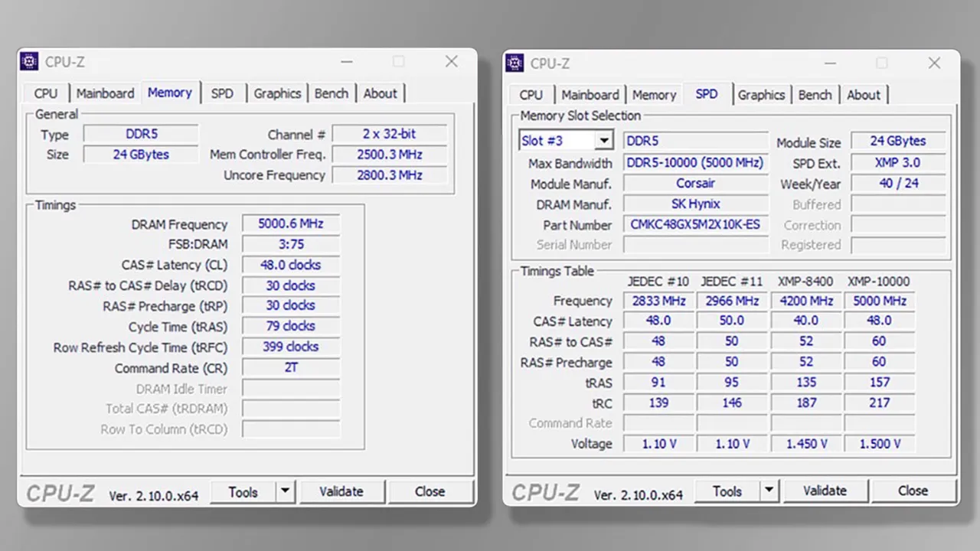This screenshot has width=980, height=551.
Task: Select the Memory tab in the right window
Action: point(654,95)
